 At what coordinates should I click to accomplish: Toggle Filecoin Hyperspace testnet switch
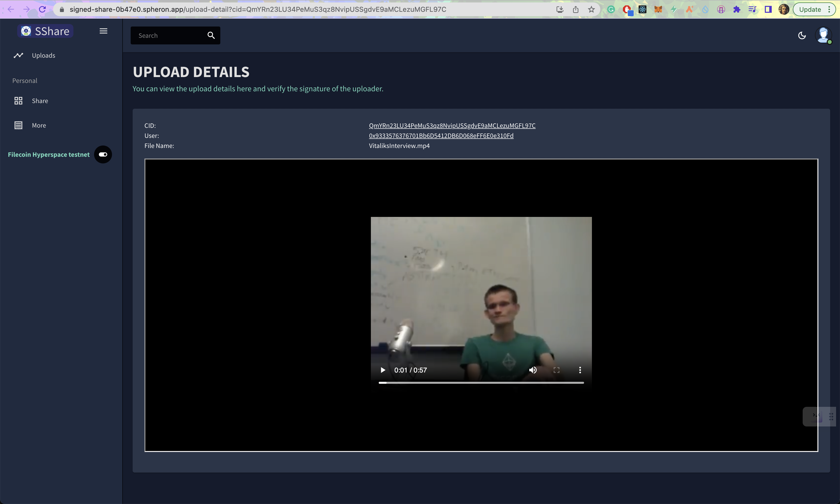[103, 155]
